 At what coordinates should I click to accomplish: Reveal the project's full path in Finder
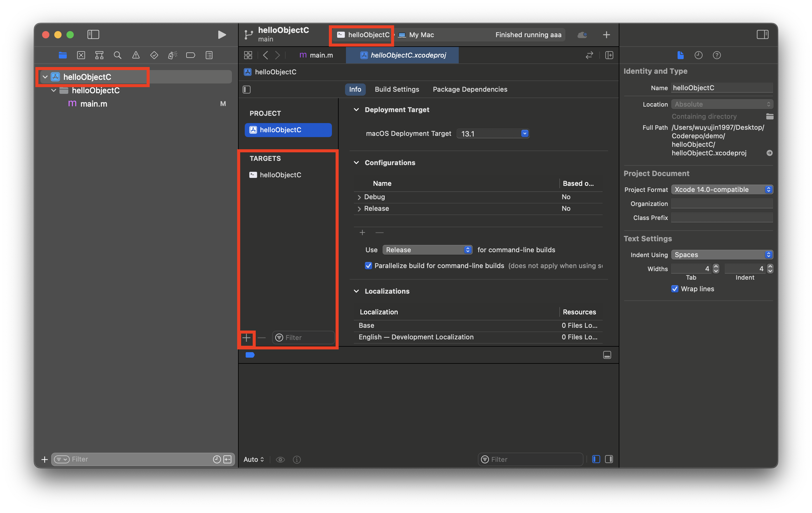click(x=769, y=153)
